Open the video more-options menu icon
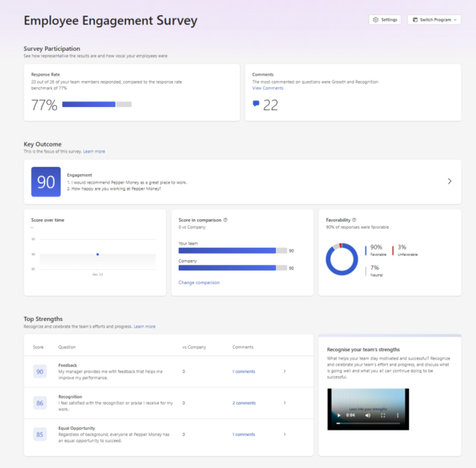The image size is (476, 468). point(398,416)
